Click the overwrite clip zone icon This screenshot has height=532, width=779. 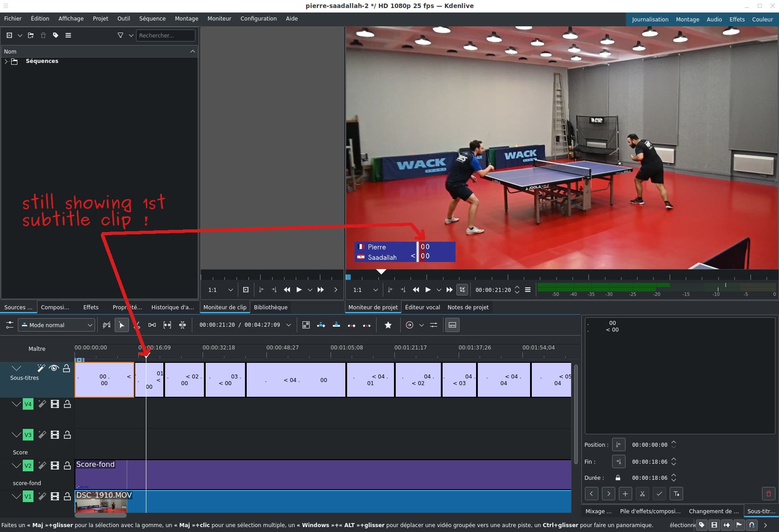click(x=336, y=325)
